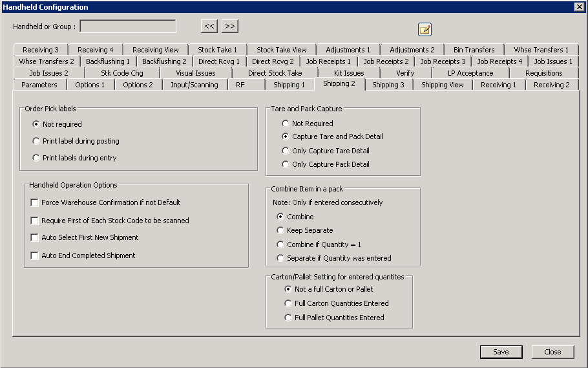Viewport: 588px width, 368px height.
Task: Close the Handheld Configuration window via X
Action: point(579,6)
